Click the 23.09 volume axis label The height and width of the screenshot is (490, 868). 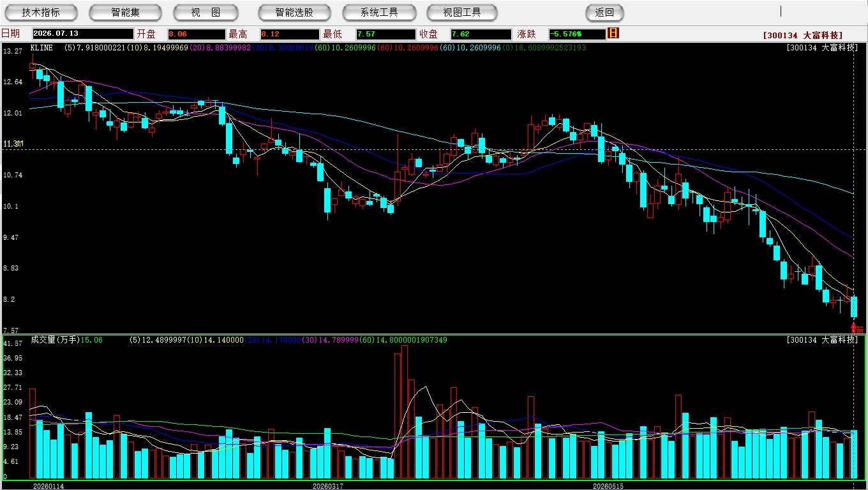(13, 403)
